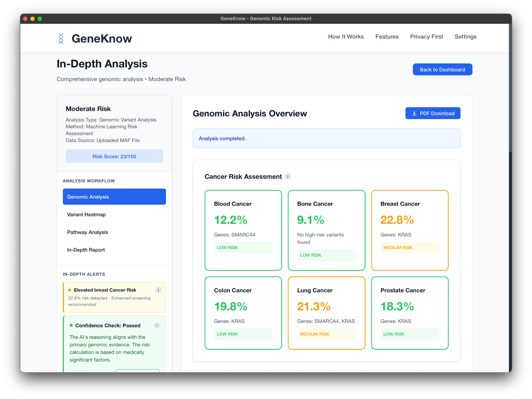532x399 pixels.
Task: Click the GeneKnow brand name
Action: [x=102, y=38]
